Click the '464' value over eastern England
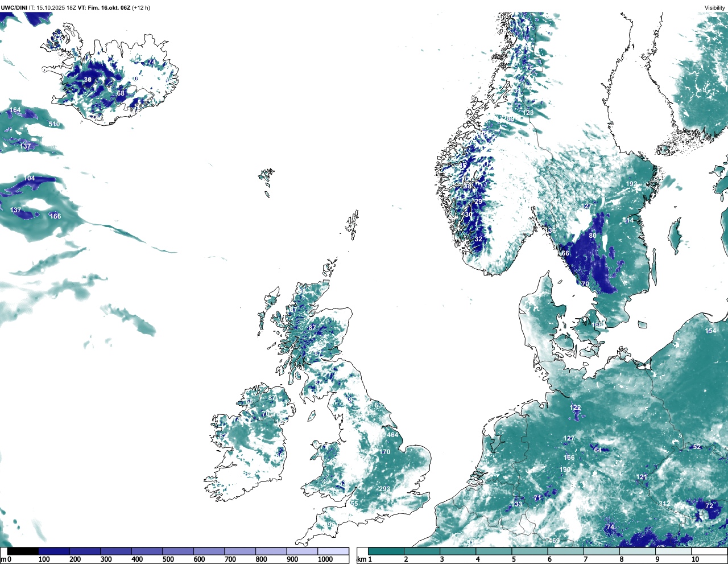 tap(392, 435)
